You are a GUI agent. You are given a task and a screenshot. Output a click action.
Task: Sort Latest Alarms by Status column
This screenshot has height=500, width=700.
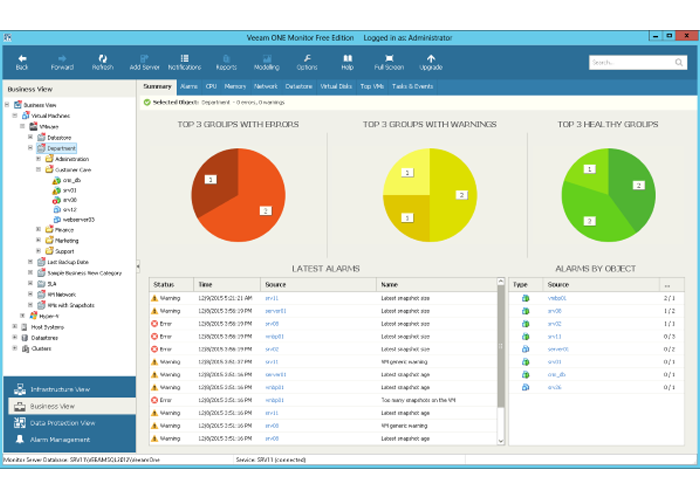point(171,284)
